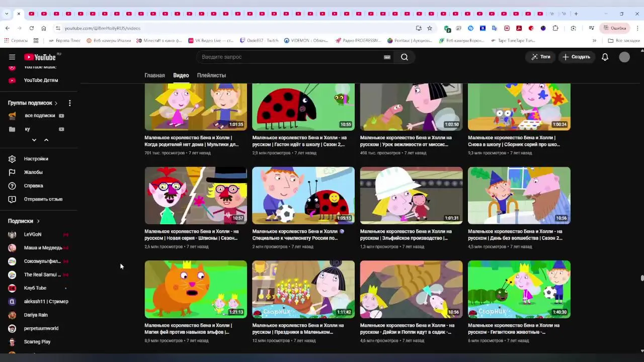Select the Видео channel tab
The image size is (644, 362).
(181, 75)
